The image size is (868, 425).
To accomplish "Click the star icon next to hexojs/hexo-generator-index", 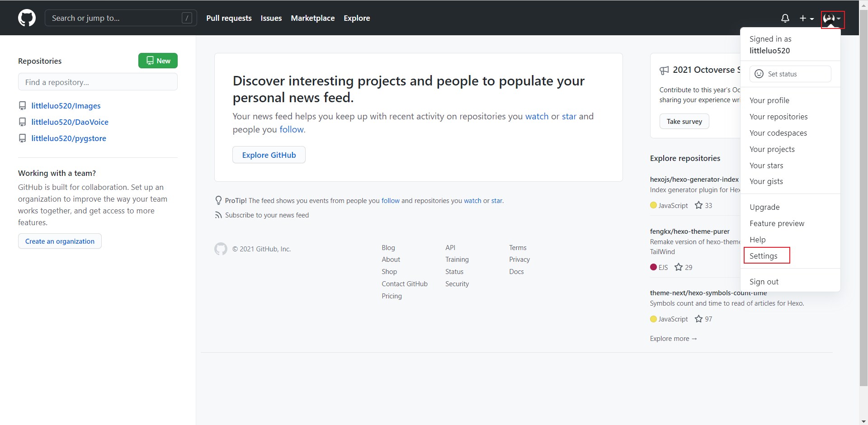I will [x=698, y=205].
